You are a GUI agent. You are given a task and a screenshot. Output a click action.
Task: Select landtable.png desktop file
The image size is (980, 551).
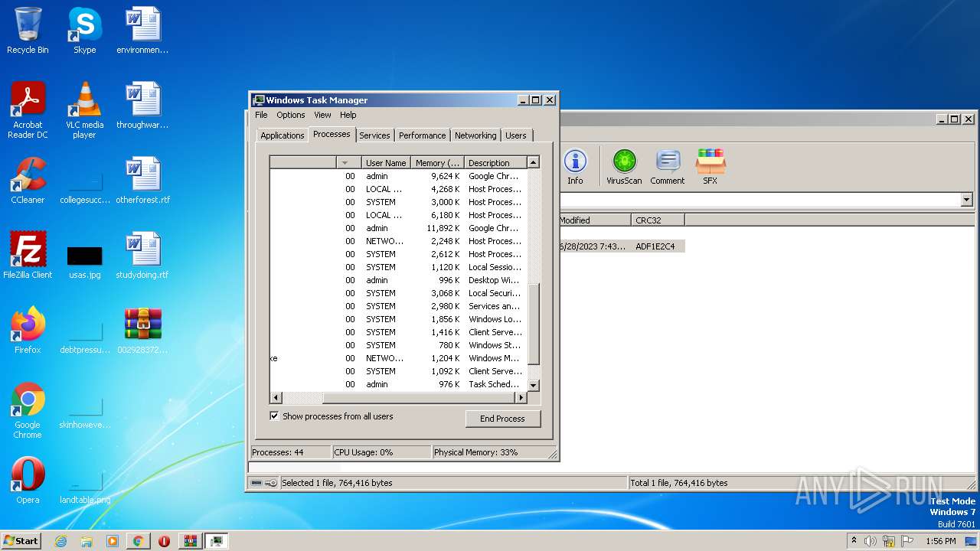pyautogui.click(x=84, y=485)
